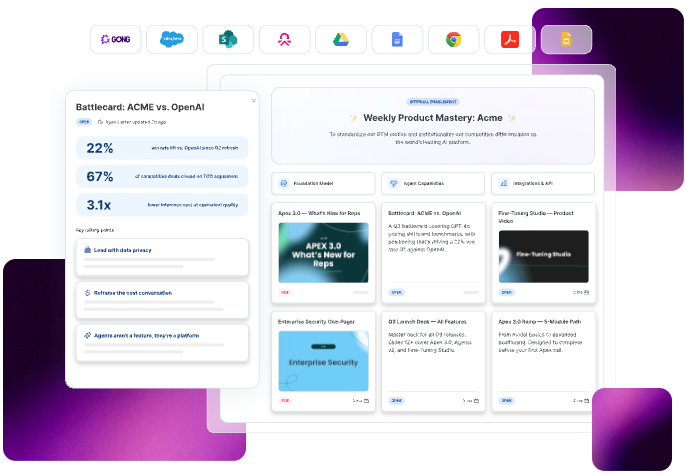The image size is (685, 476).
Task: Select the Salesforce cloud icon
Action: pyautogui.click(x=172, y=39)
